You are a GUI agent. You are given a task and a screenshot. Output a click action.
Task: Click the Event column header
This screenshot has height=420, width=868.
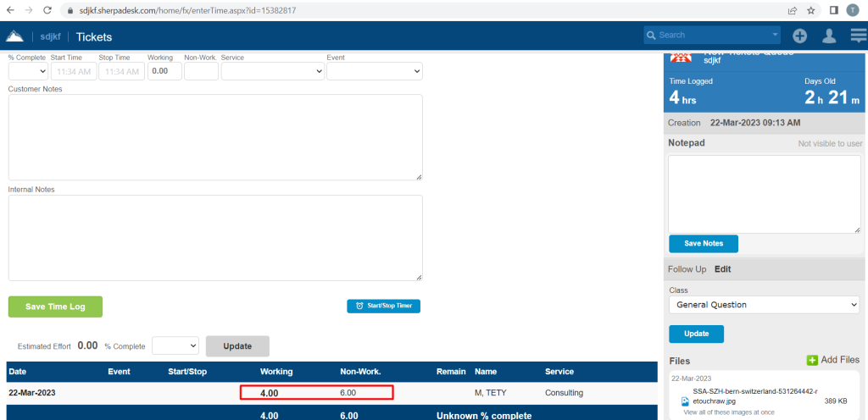pos(119,372)
